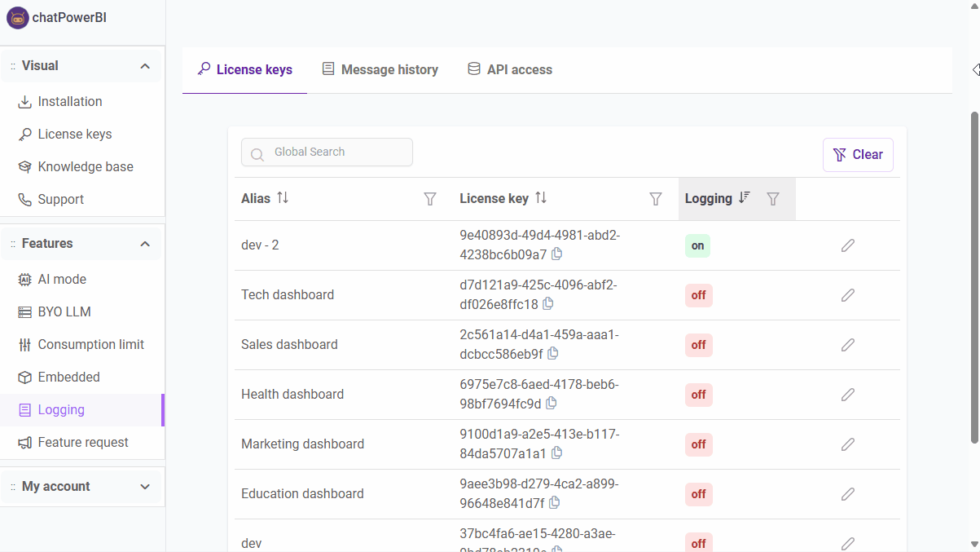Collapse the Features sidebar section
Screen dimensions: 980x552
pos(145,244)
